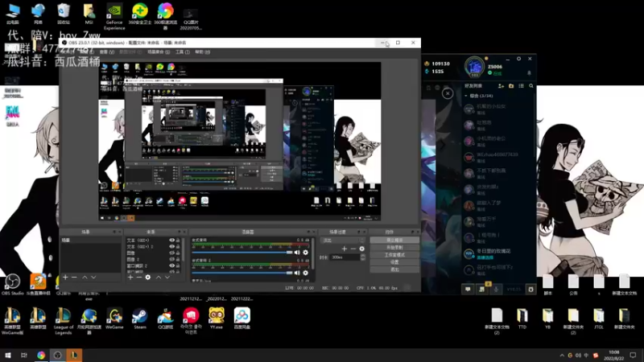Click the transition duration 300ms stepper arrows

(x=363, y=257)
